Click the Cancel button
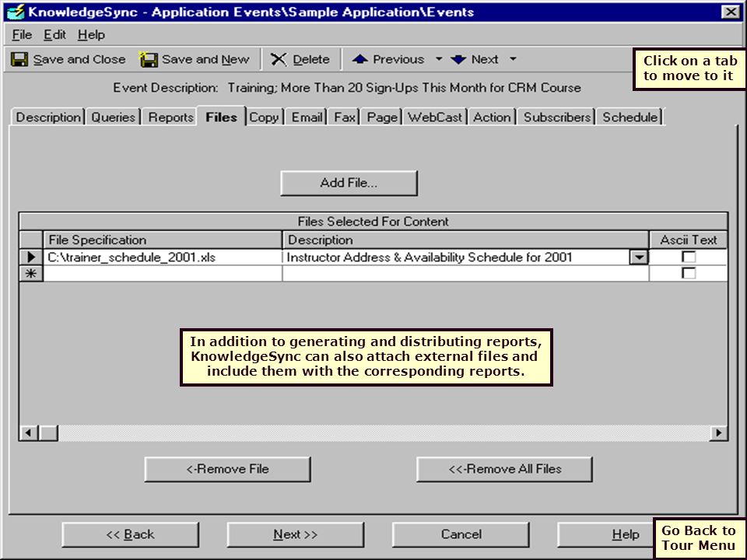747x560 pixels. pos(461,534)
